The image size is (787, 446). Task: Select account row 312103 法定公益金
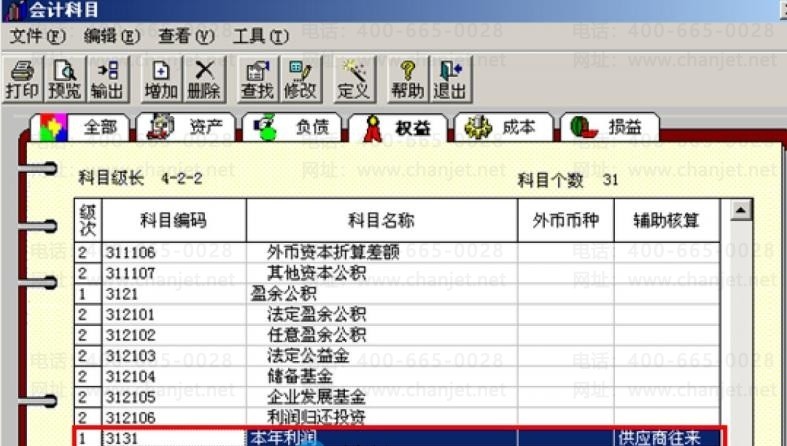pos(397,356)
